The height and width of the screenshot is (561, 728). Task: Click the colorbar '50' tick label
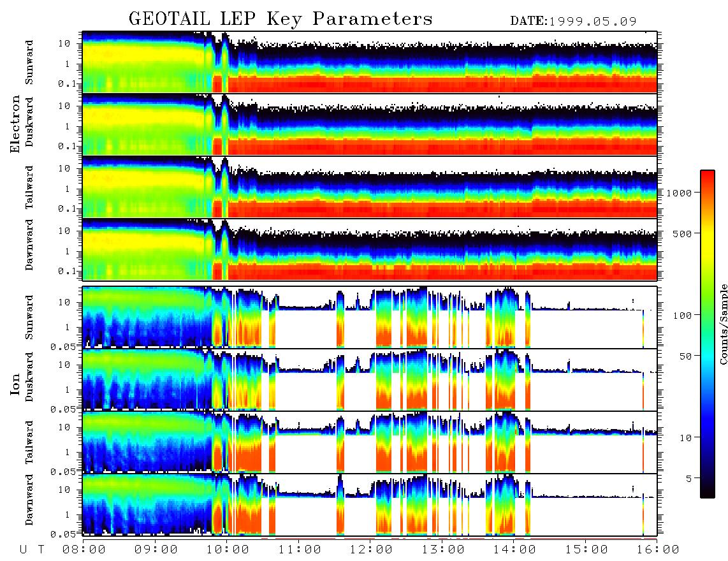click(685, 356)
